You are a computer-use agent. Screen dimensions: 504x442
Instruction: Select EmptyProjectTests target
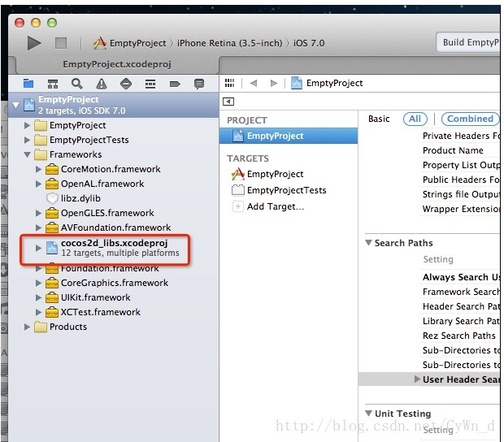coord(286,190)
